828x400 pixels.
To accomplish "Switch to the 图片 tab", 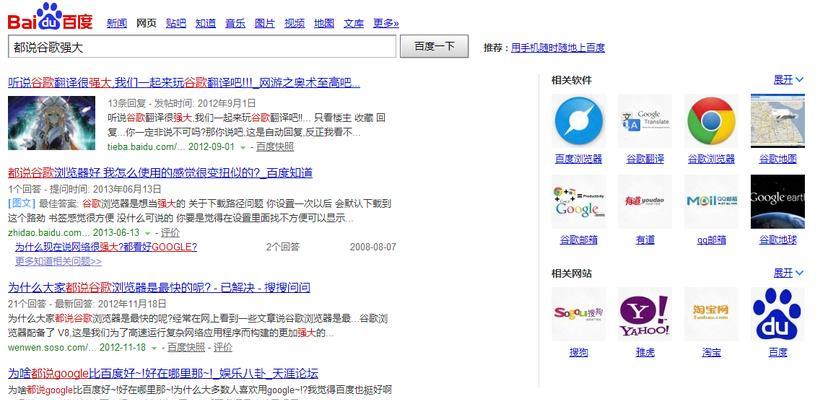I will pyautogui.click(x=265, y=23).
